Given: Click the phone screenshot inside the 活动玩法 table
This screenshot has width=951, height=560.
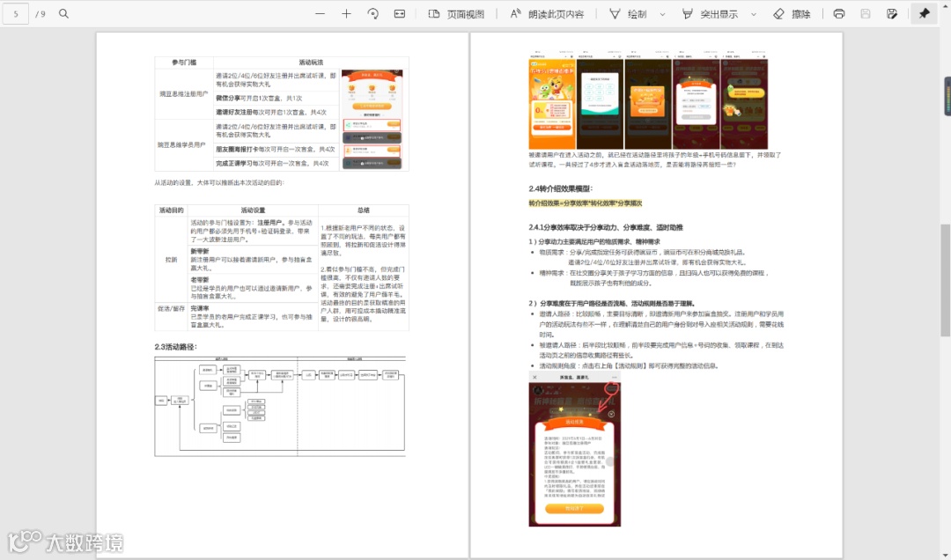Looking at the screenshot, I should (x=372, y=120).
